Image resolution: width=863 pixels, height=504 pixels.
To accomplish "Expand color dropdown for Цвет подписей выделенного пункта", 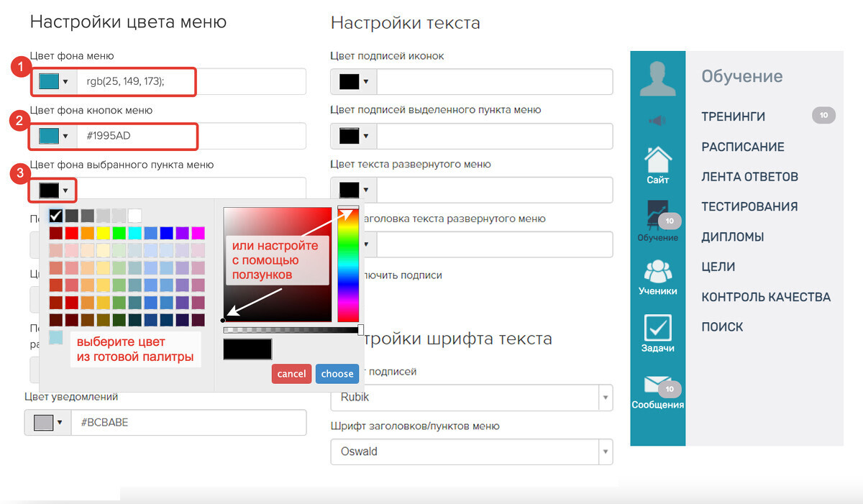I will click(x=354, y=136).
